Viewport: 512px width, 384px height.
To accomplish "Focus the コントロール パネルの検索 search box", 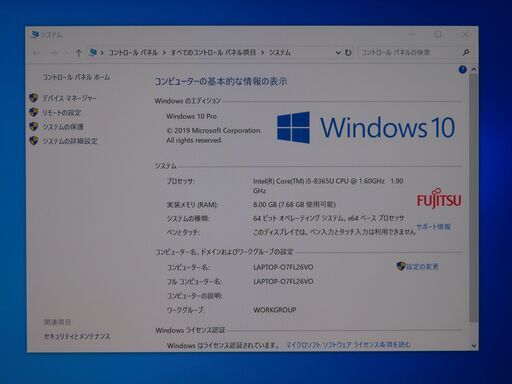I will (x=409, y=53).
